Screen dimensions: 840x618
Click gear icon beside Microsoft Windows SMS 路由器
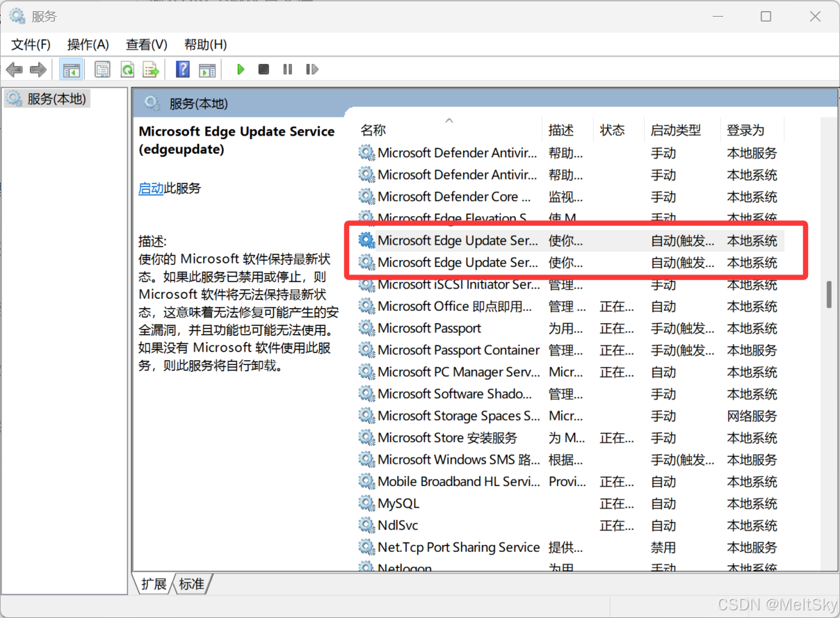366,460
